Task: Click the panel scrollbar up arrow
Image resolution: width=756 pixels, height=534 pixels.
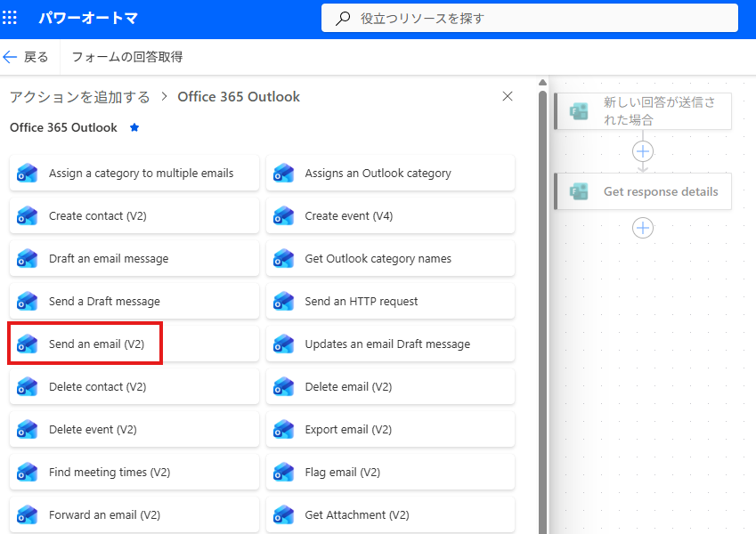Action: pyautogui.click(x=542, y=83)
